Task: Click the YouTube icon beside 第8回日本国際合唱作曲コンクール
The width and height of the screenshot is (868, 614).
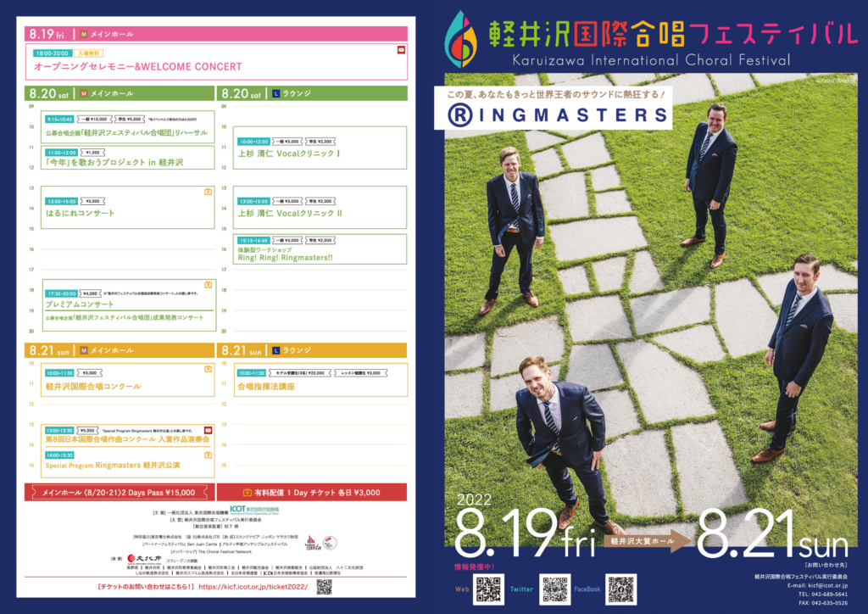Action: click(x=209, y=430)
